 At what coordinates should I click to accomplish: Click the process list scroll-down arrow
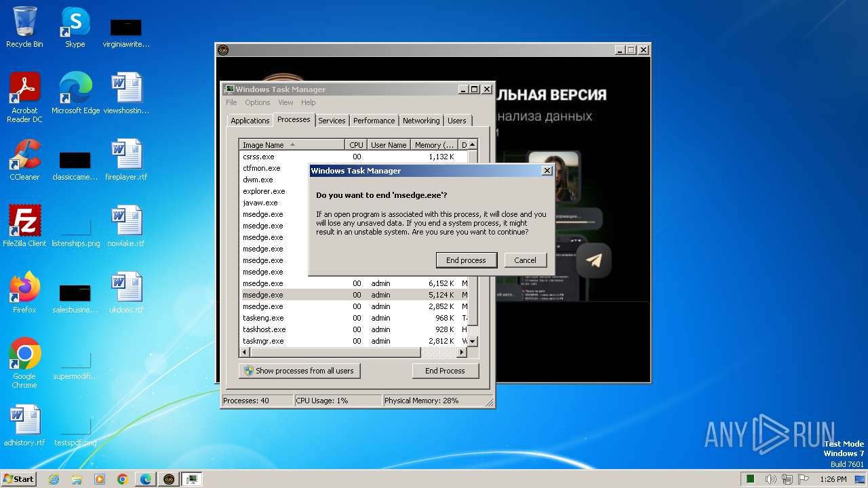(x=473, y=342)
